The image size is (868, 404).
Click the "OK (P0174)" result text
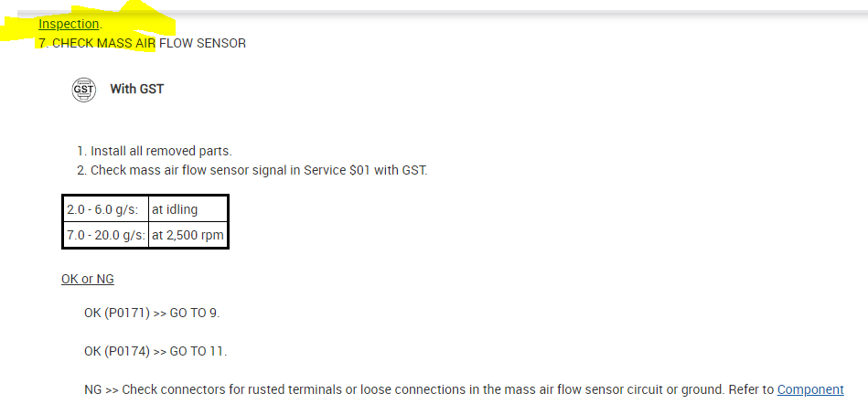(117, 351)
